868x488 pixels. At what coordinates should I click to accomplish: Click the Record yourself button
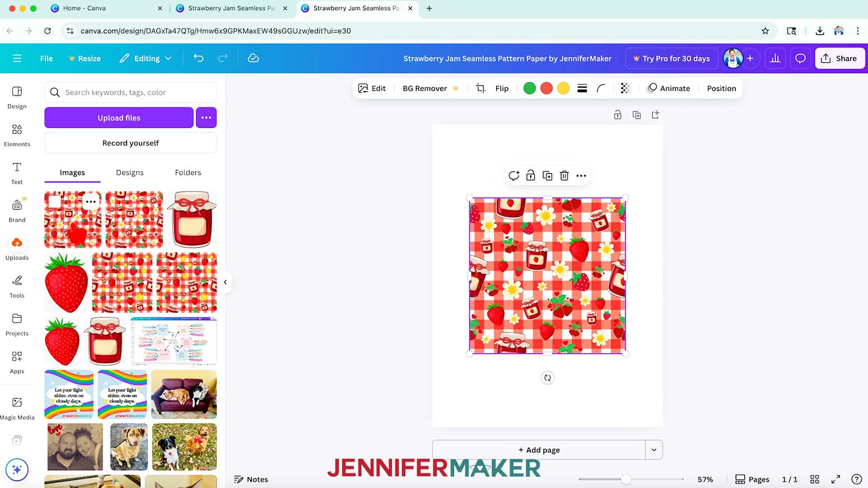tap(130, 143)
